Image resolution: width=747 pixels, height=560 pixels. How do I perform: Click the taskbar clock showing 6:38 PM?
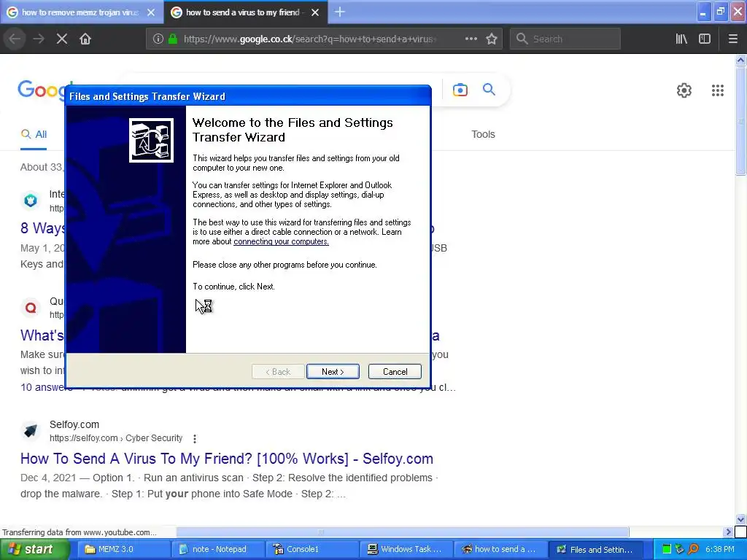720,549
